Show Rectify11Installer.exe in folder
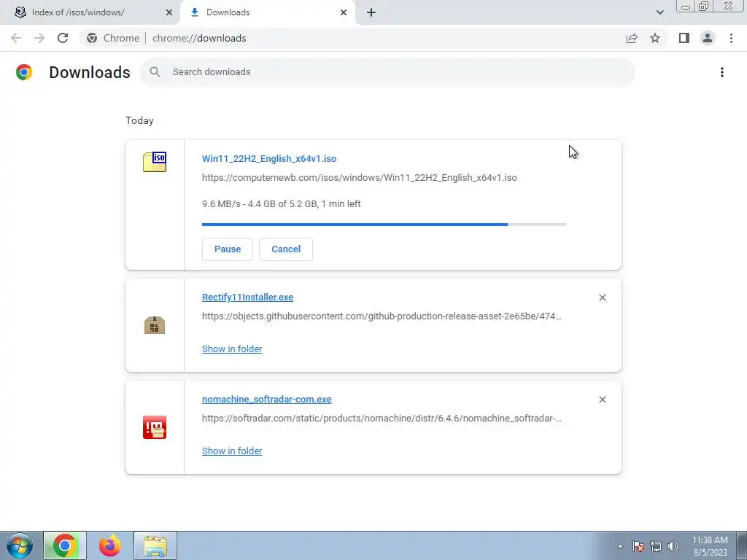This screenshot has width=747, height=560. click(232, 349)
